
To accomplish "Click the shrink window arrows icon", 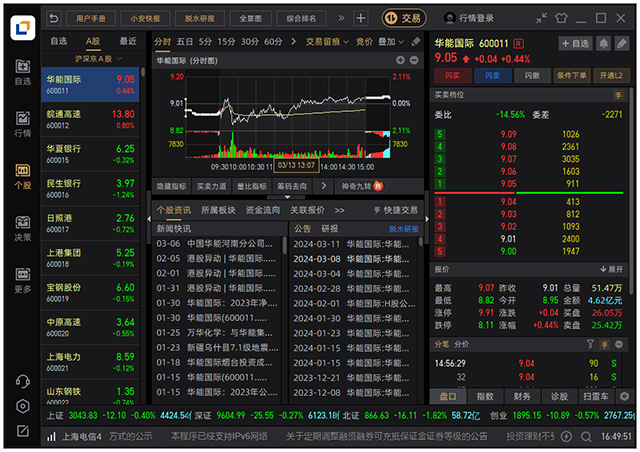I will coord(541,18).
